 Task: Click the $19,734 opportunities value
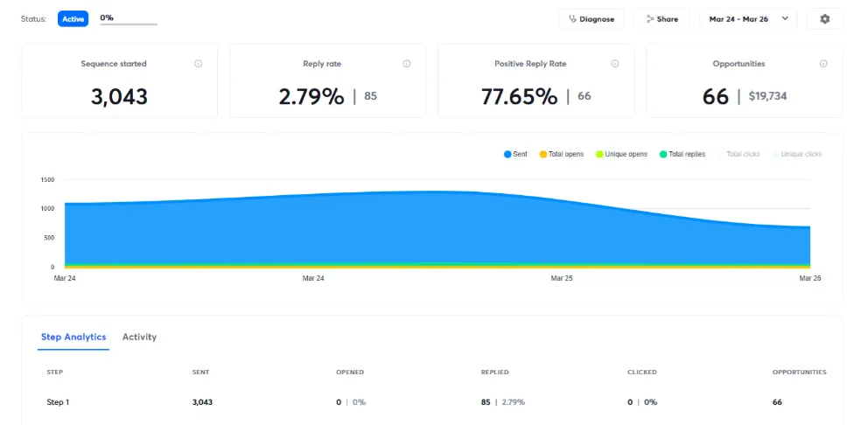[767, 96]
